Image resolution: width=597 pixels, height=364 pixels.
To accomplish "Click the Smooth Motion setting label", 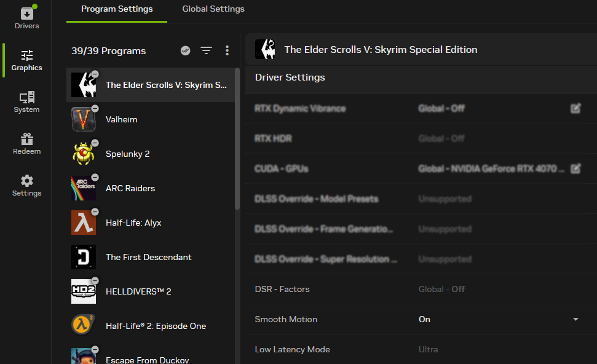I will tap(286, 320).
